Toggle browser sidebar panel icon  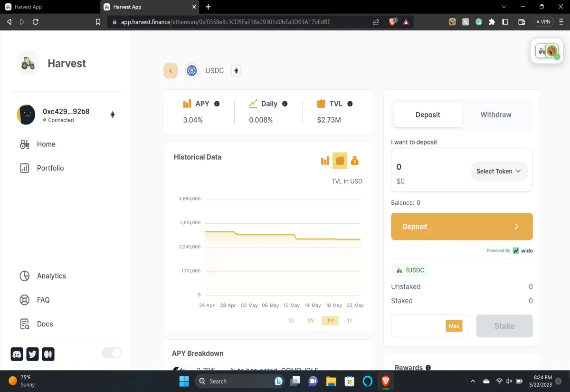click(505, 22)
